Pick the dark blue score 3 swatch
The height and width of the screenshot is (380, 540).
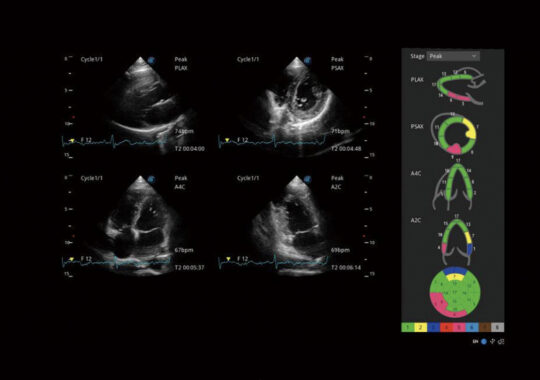(x=433, y=327)
